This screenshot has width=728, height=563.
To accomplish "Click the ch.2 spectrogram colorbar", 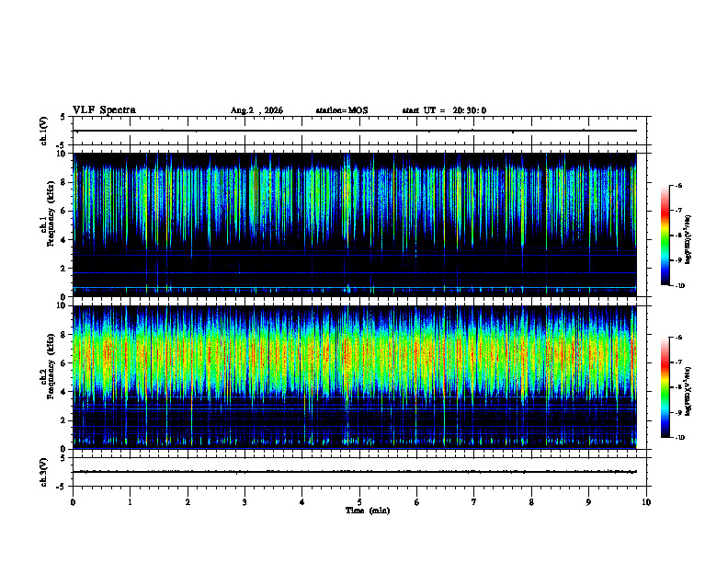I will click(x=665, y=387).
